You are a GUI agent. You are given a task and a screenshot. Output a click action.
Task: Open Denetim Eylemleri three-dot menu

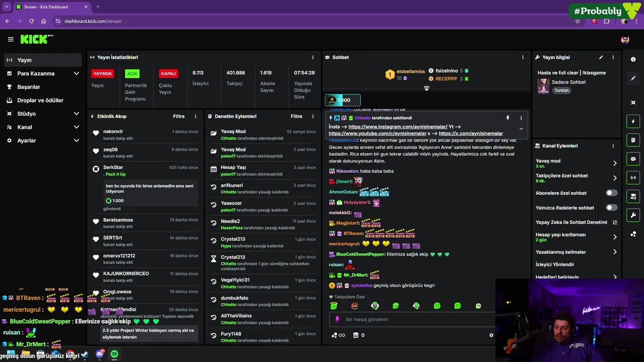(313, 116)
